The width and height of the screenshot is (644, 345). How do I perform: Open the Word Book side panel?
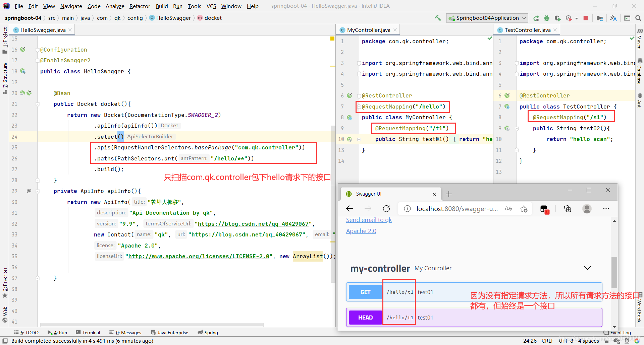tap(639, 308)
